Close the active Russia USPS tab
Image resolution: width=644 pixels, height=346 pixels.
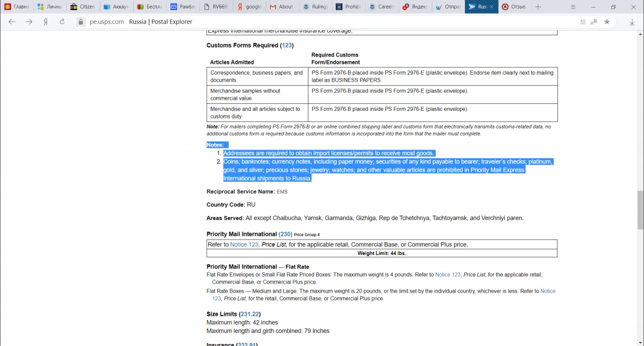point(492,7)
